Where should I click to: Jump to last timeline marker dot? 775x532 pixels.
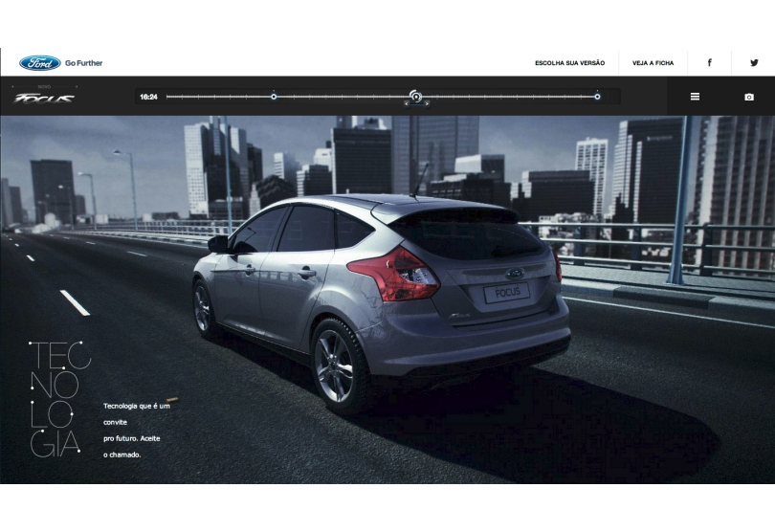[597, 97]
